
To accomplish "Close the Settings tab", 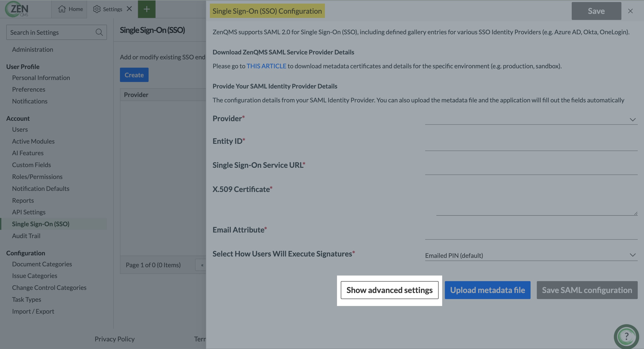I will pos(129,9).
